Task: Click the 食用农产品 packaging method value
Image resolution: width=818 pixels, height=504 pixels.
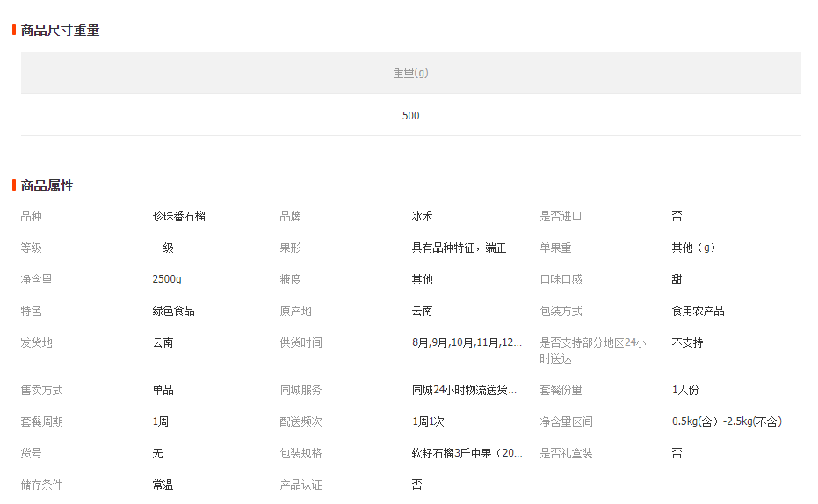Action: tap(698, 311)
